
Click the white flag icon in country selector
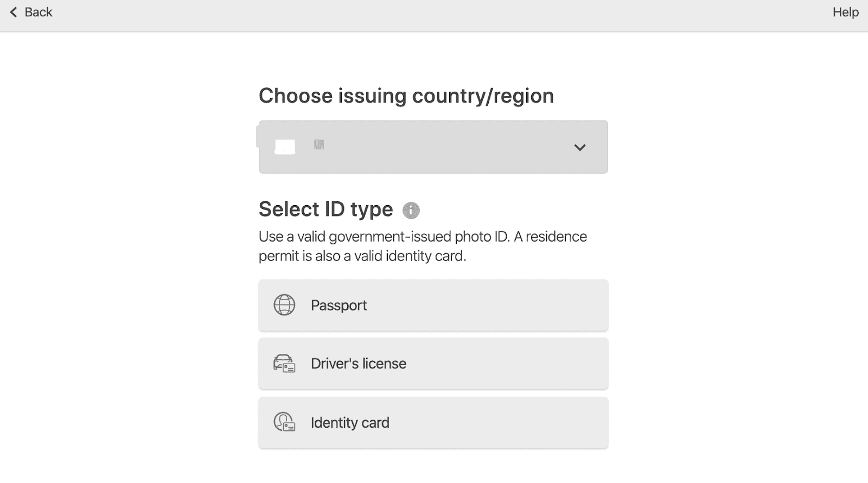(285, 147)
